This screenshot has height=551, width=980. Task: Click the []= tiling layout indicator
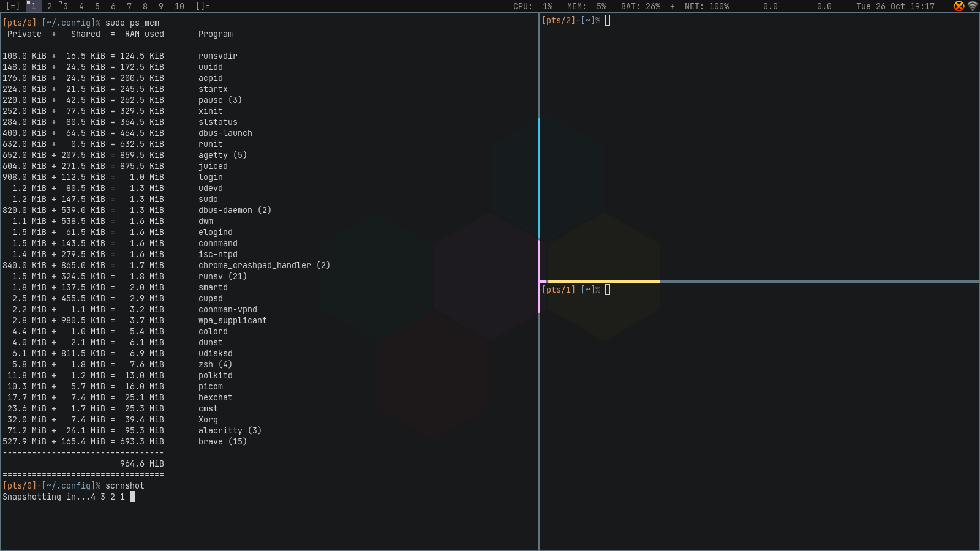tap(203, 6)
